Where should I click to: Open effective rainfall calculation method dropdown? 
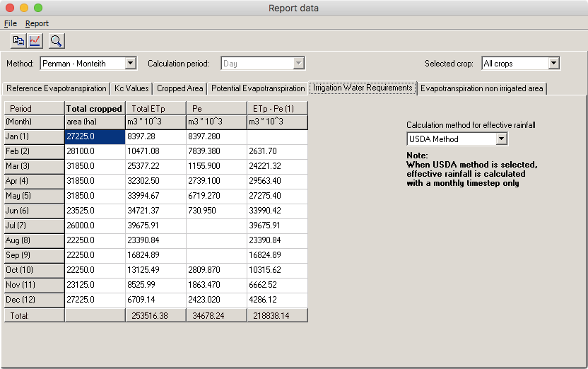(x=501, y=139)
